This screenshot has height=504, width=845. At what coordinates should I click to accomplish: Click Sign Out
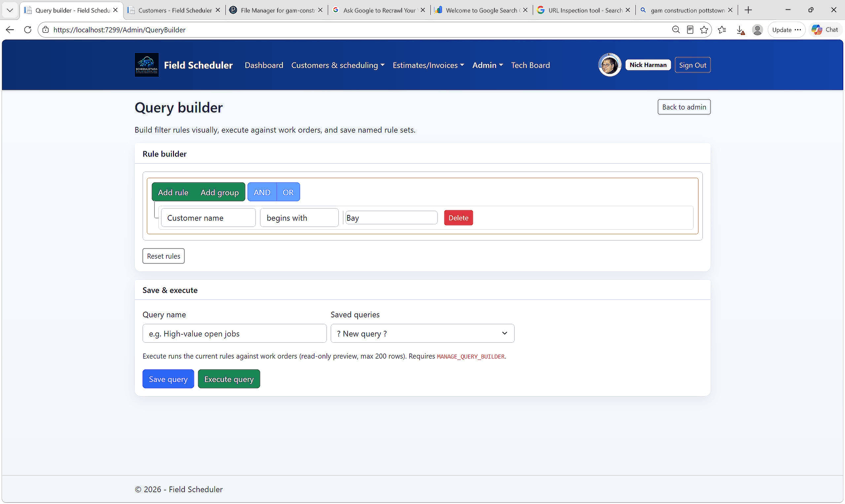693,65
